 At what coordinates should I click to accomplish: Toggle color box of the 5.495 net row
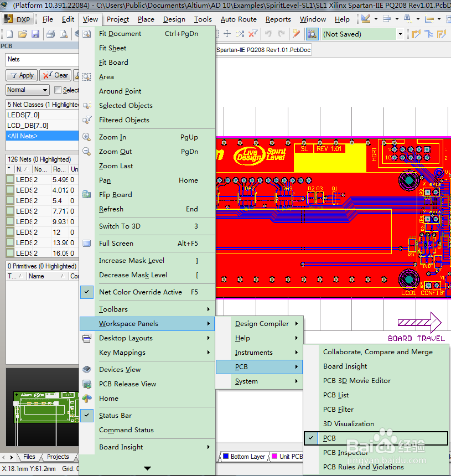[x=11, y=179]
